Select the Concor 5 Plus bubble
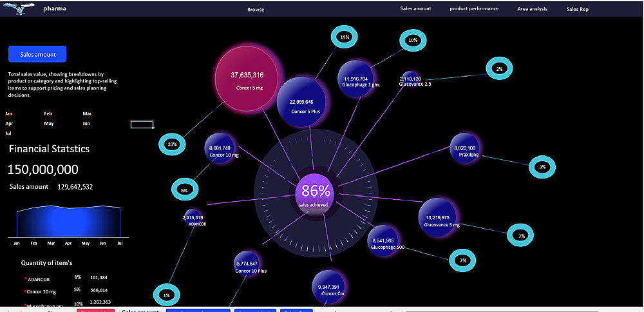Viewport: 644px width, 312px height. pos(301,101)
